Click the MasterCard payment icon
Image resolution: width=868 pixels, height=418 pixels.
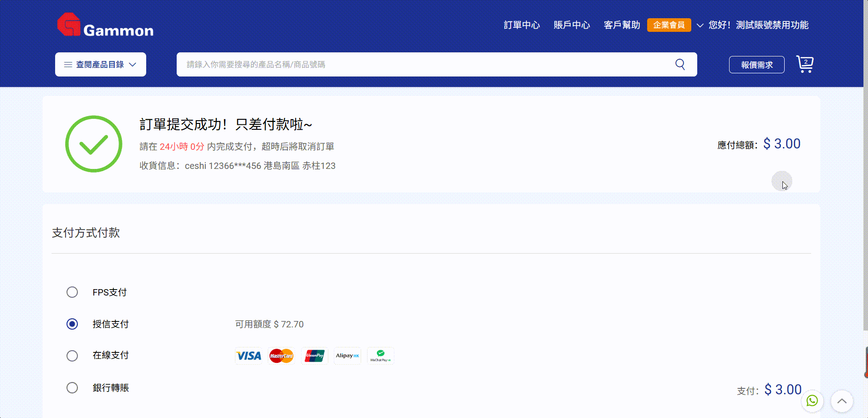[281, 356]
